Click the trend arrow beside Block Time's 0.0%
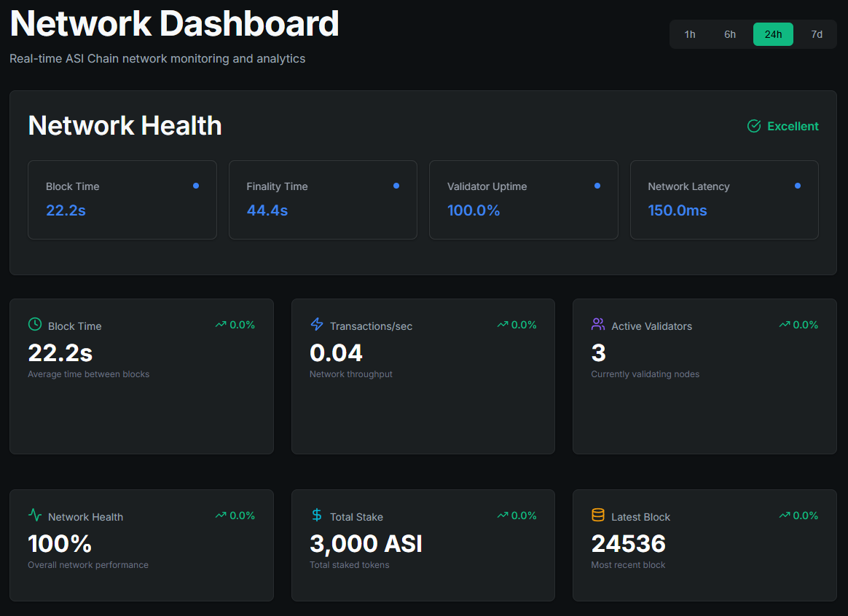 pos(220,324)
